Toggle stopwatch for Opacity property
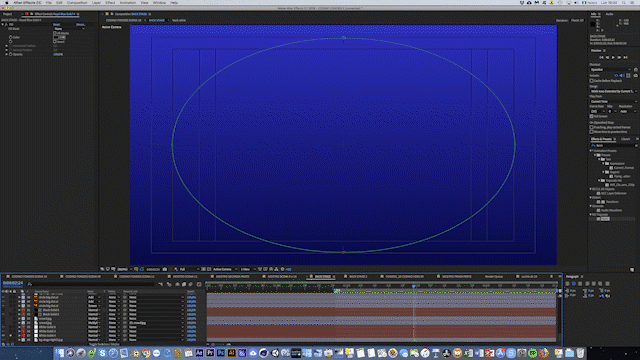640x360 pixels. (x=11, y=54)
